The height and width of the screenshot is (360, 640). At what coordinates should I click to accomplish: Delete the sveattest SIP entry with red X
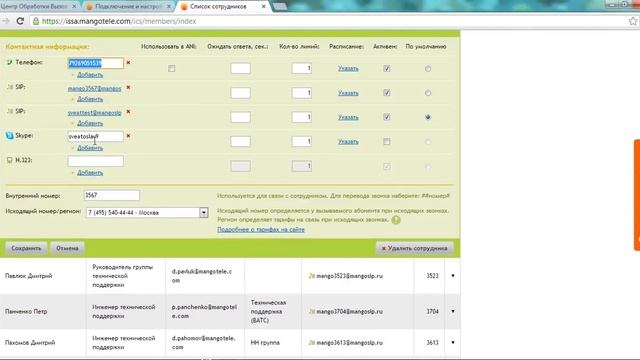pyautogui.click(x=128, y=111)
